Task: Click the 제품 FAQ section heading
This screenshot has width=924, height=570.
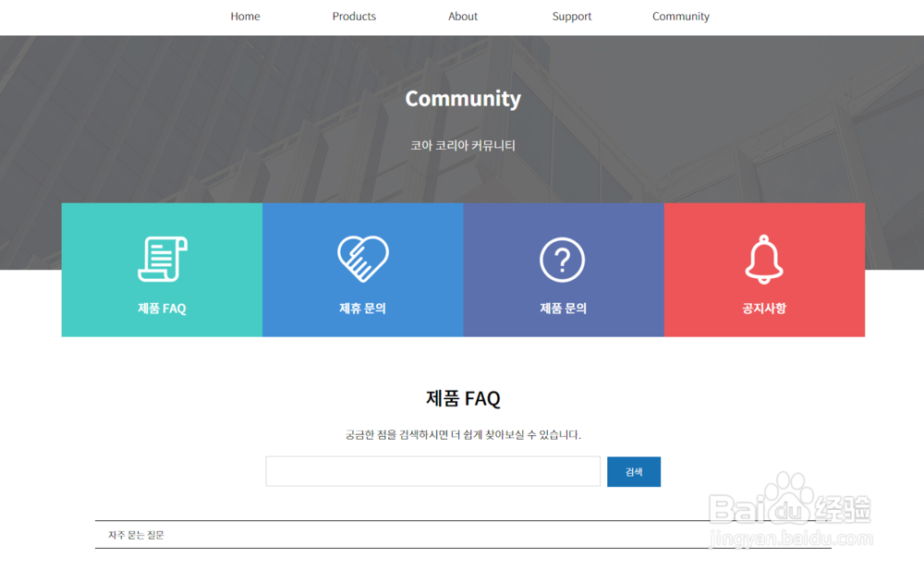Action: [x=463, y=398]
